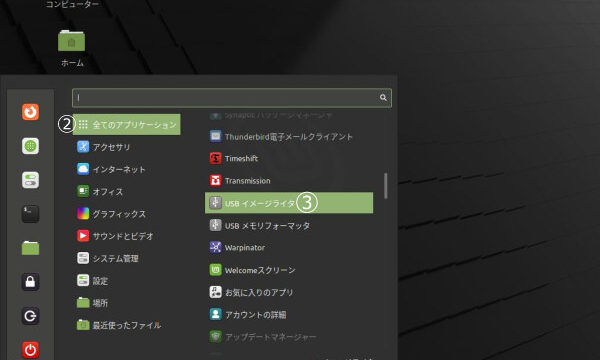Image resolution: width=600 pixels, height=360 pixels.
Task: Launch Timeshift from the application list
Action: coord(289,158)
